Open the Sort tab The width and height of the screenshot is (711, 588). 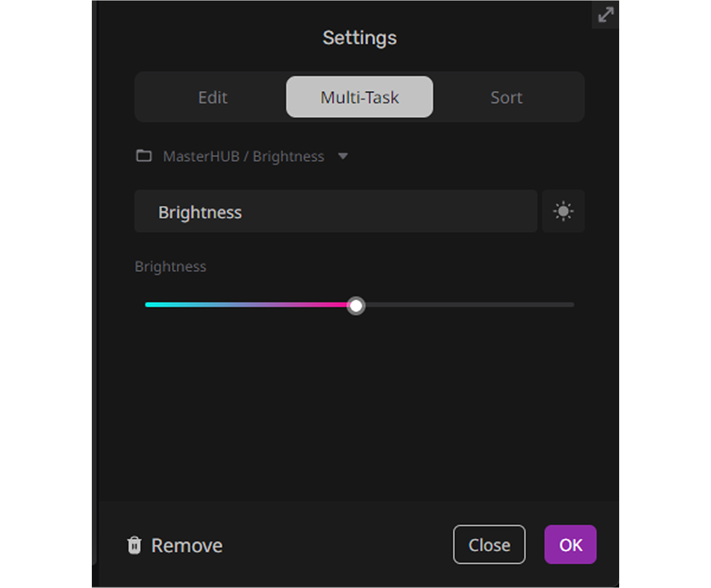point(507,97)
